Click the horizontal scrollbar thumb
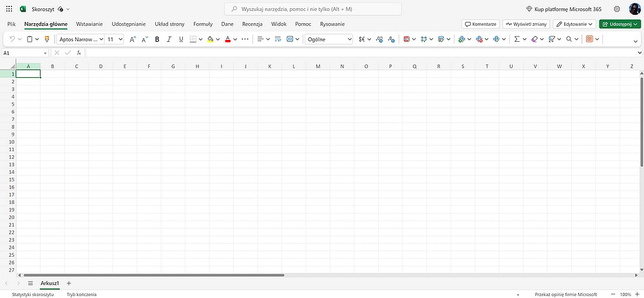 coord(154,275)
